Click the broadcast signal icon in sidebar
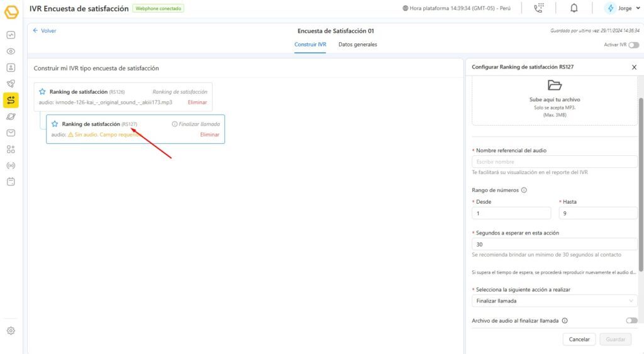The height and width of the screenshot is (354, 644). (x=11, y=166)
